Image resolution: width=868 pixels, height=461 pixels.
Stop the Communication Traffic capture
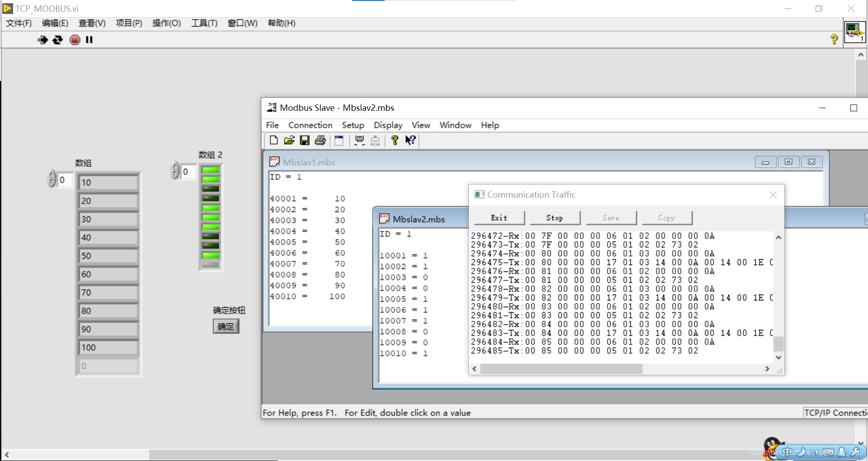pos(555,218)
